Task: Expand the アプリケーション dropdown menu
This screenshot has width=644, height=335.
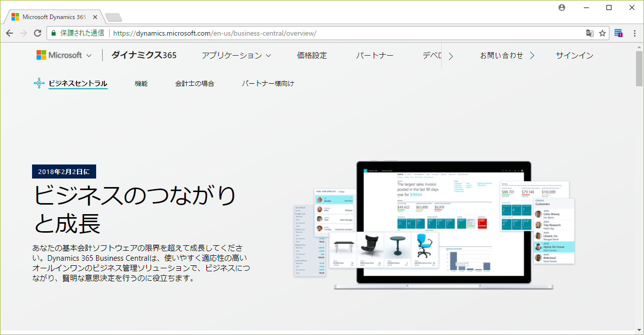Action: click(236, 56)
